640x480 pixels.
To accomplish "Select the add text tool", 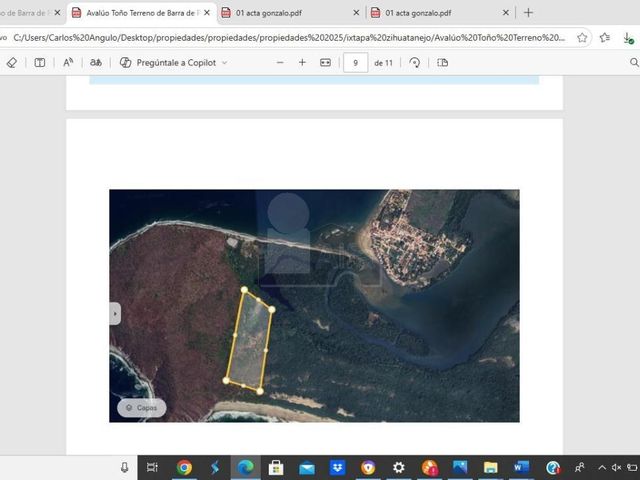I will pyautogui.click(x=40, y=63).
